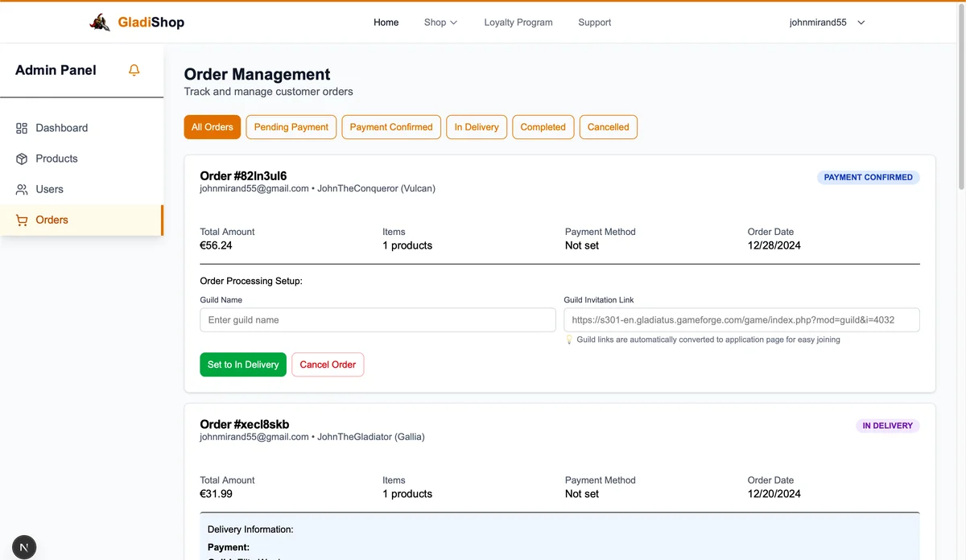Viewport: 966px width, 560px height.
Task: Open the notifications bell in Admin Panel
Action: click(134, 70)
